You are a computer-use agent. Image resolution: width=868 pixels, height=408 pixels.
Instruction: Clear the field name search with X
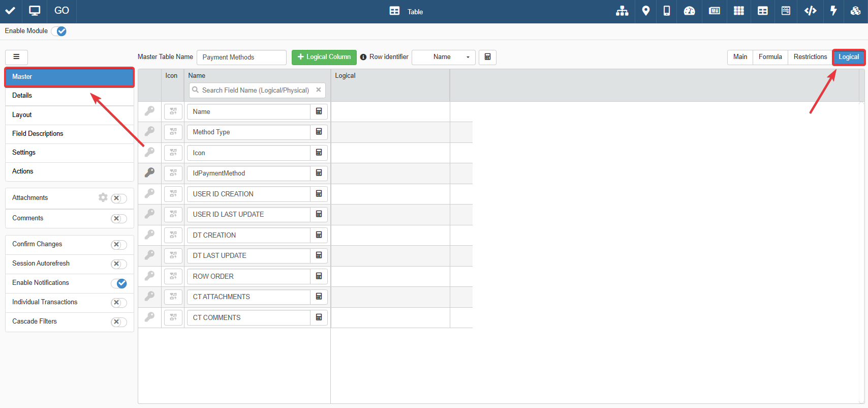point(319,90)
